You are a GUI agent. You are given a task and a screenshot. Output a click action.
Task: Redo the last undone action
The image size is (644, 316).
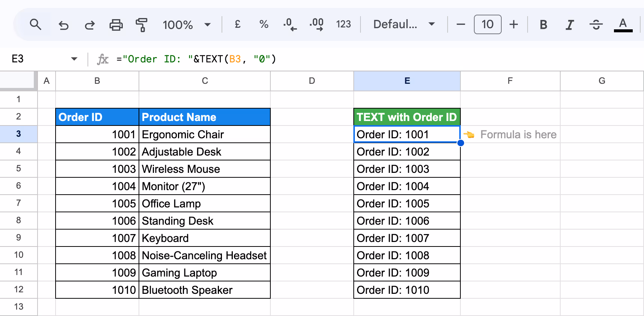90,25
